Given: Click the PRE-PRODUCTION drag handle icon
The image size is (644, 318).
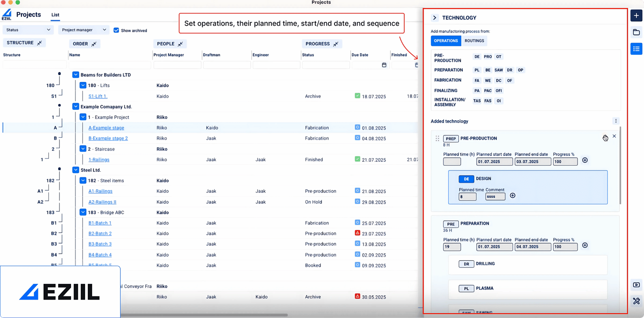Looking at the screenshot, I should (437, 138).
